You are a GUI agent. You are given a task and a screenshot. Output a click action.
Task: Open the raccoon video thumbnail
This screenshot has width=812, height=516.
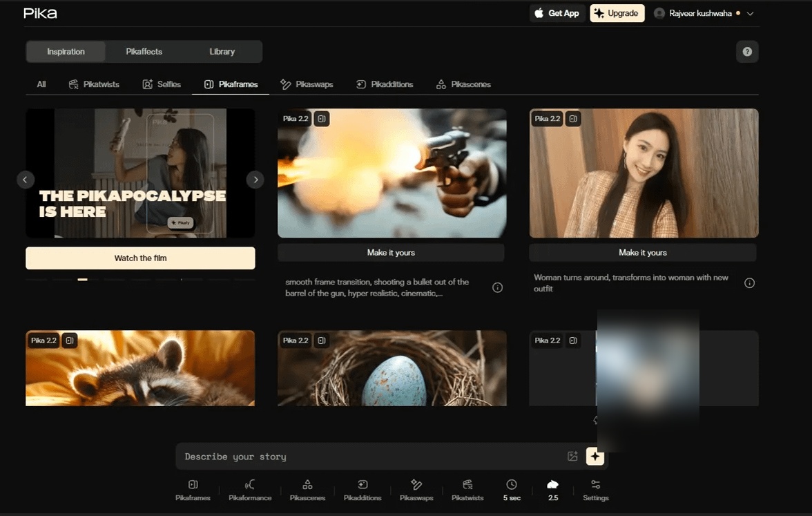(x=140, y=368)
